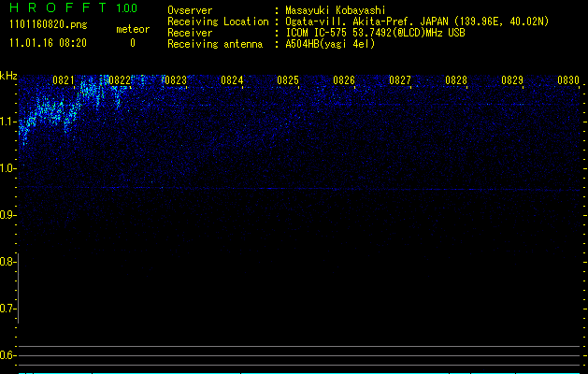Click the kHz axis unit label
Image resolution: width=588 pixels, height=374 pixels.
(x=8, y=76)
